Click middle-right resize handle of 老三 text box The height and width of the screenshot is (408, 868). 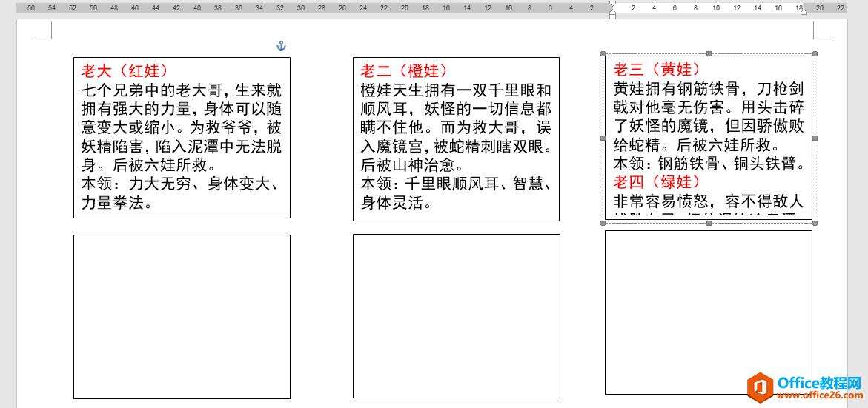(x=815, y=138)
